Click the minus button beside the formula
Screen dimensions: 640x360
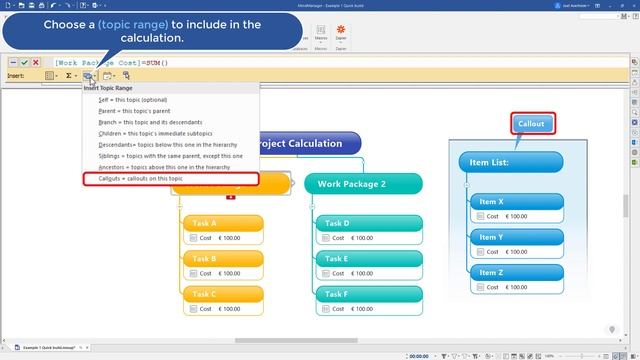pos(13,62)
